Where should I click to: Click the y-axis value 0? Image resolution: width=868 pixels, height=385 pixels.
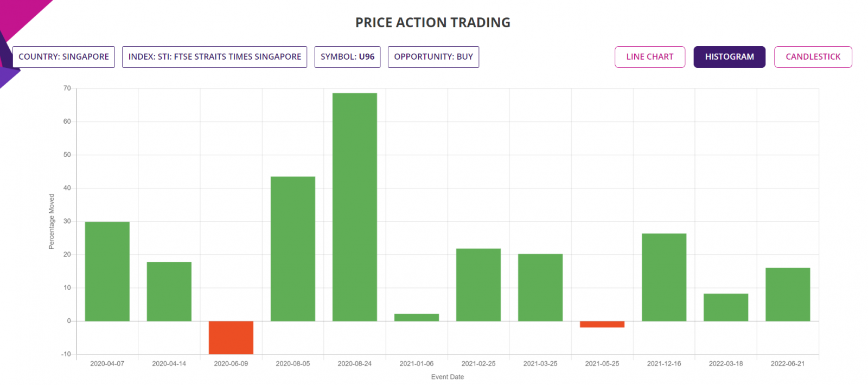[69, 321]
